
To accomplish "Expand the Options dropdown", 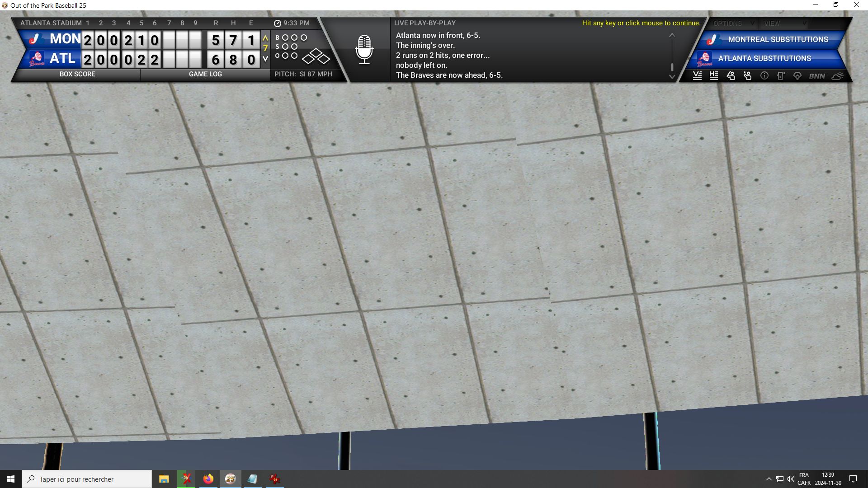I will click(x=733, y=23).
